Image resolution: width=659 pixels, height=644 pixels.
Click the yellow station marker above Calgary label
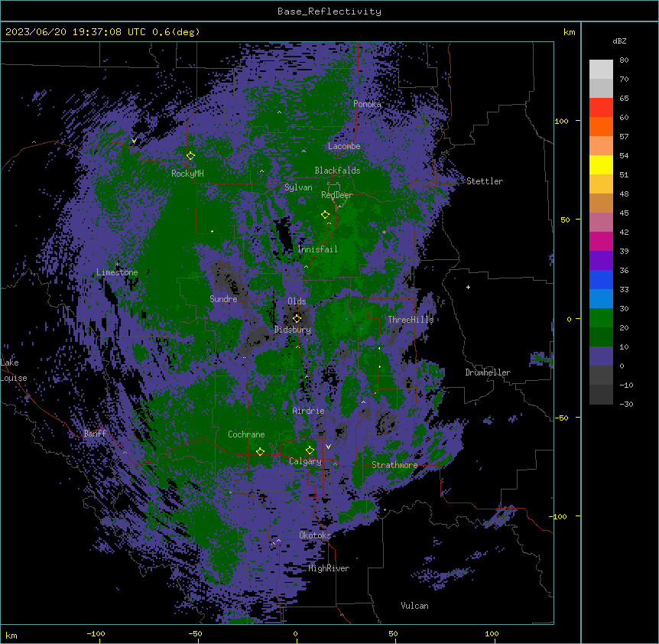(310, 450)
